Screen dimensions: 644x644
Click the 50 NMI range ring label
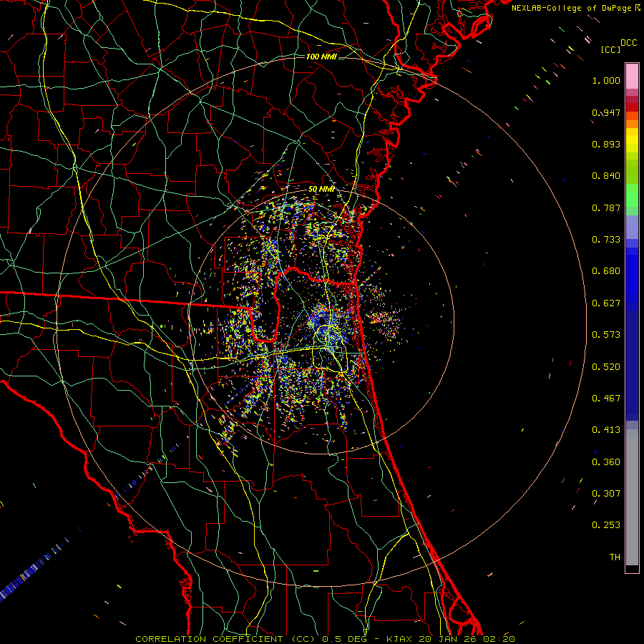(x=321, y=190)
